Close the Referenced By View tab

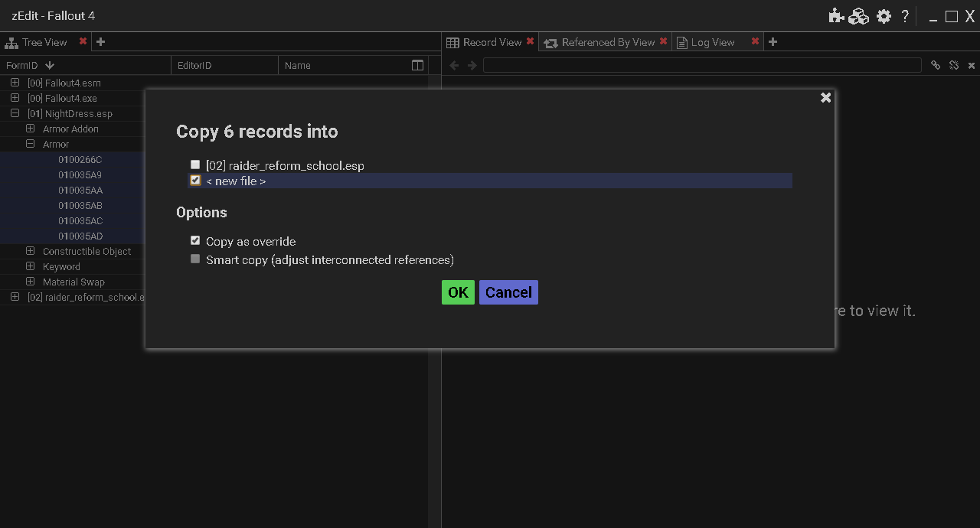(x=663, y=41)
